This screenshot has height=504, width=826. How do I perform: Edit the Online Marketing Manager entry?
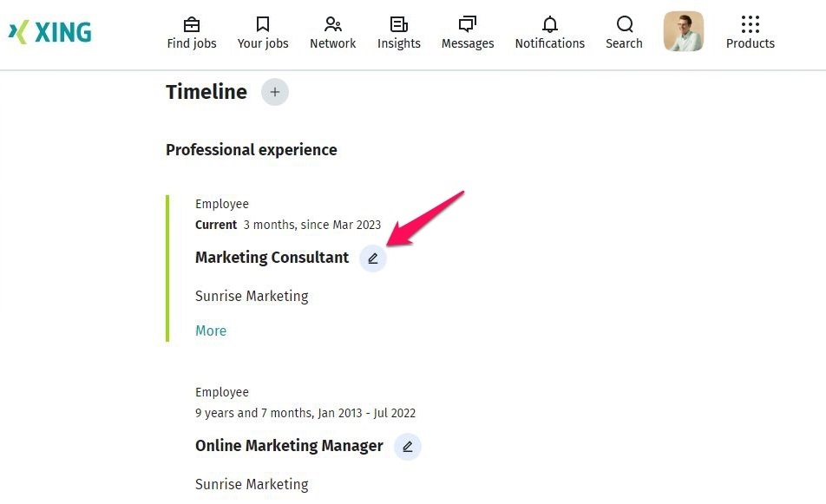(408, 447)
